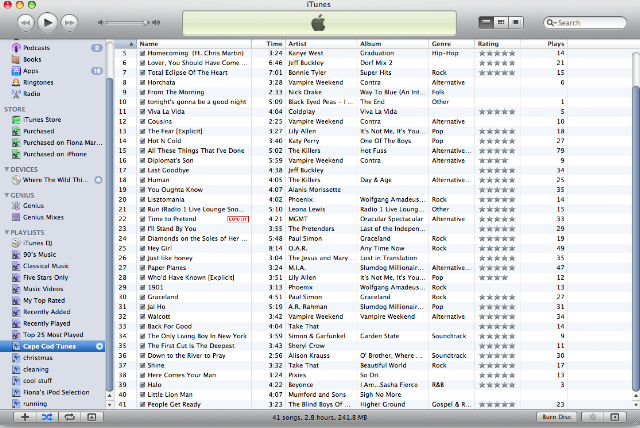Open Purchased on iPhone playlist

55,154
